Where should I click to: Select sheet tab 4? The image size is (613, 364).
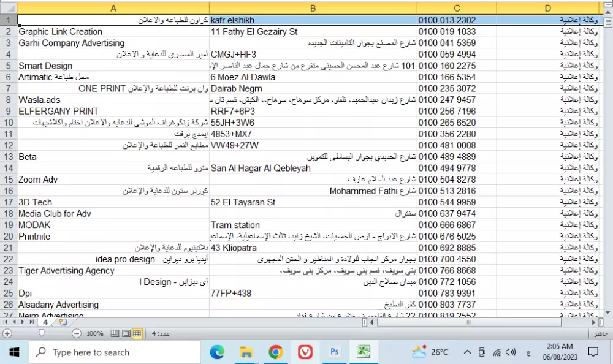(x=45, y=322)
